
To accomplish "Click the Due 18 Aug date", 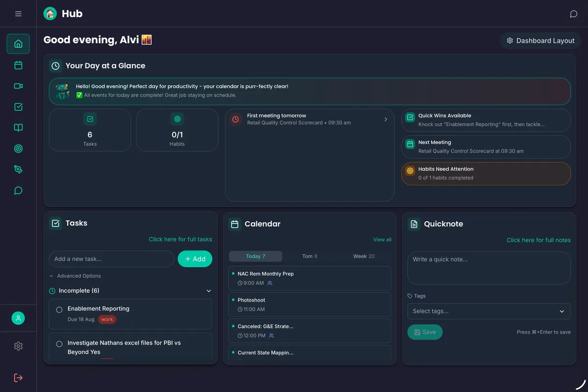I will 81,319.
